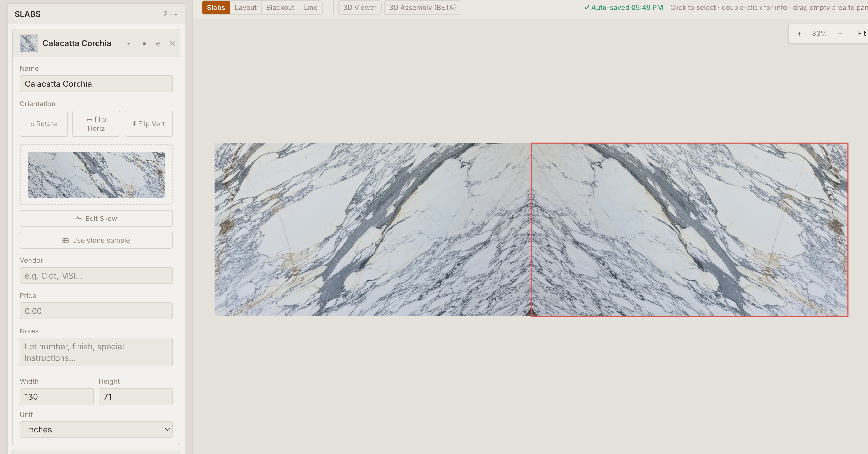Switch to the Line tab
868x454 pixels.
click(311, 7)
